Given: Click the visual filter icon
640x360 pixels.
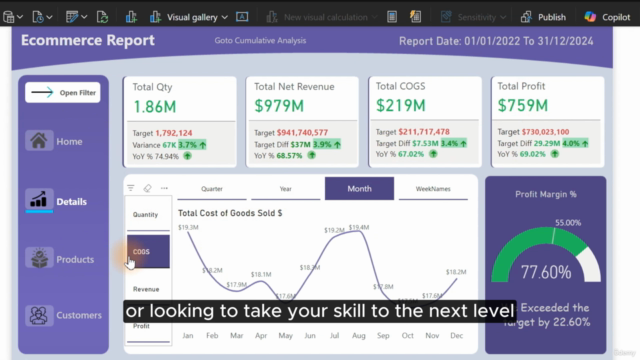Looking at the screenshot, I should coord(131,188).
